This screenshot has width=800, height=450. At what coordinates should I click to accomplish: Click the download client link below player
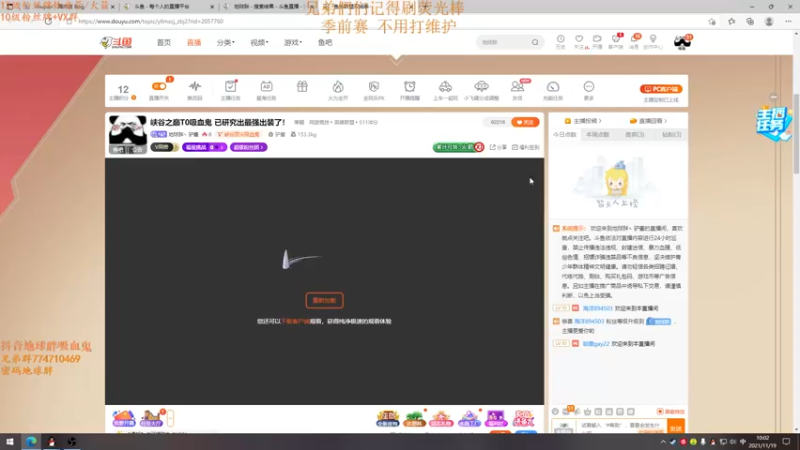tap(296, 321)
